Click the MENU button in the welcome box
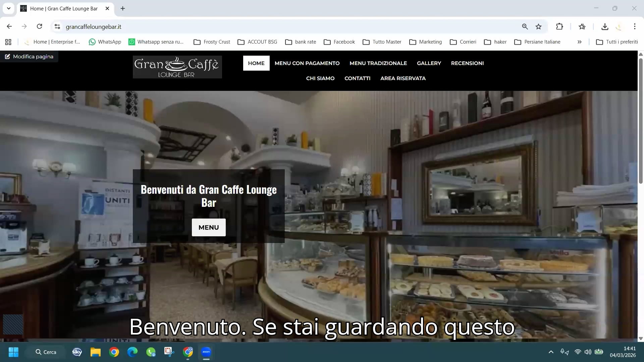Image resolution: width=644 pixels, height=362 pixels. [x=209, y=227]
